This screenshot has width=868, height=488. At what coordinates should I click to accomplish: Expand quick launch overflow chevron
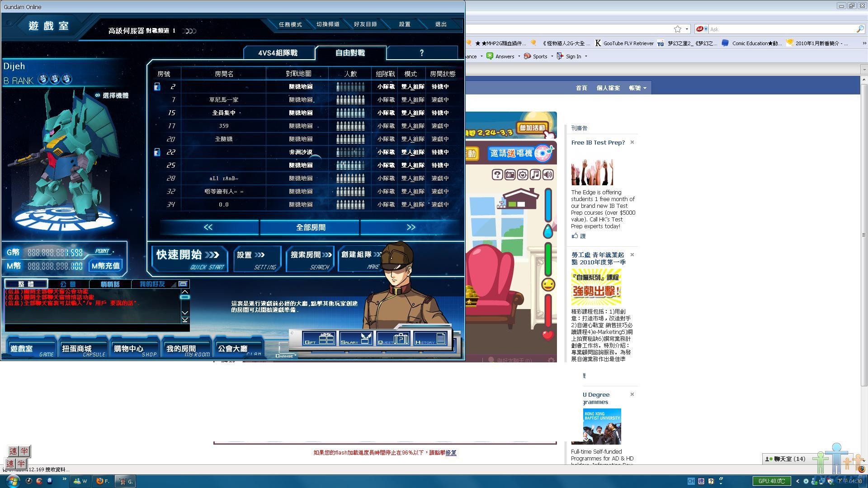click(x=64, y=479)
